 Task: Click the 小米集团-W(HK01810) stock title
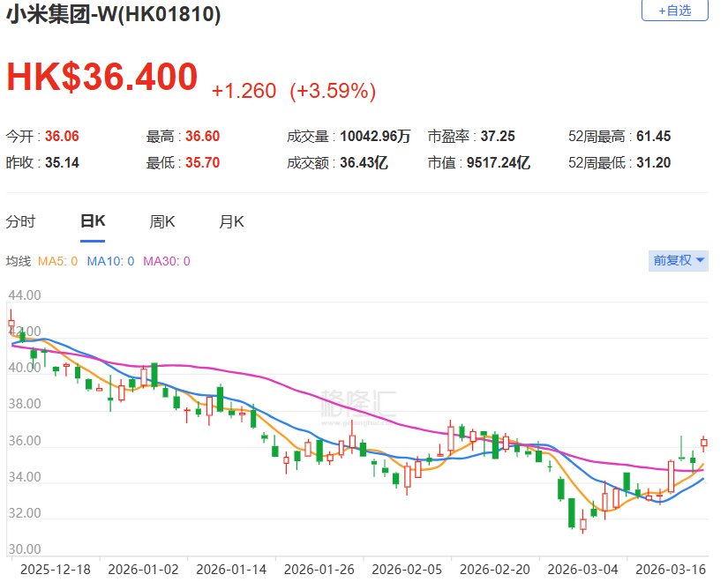point(114,15)
